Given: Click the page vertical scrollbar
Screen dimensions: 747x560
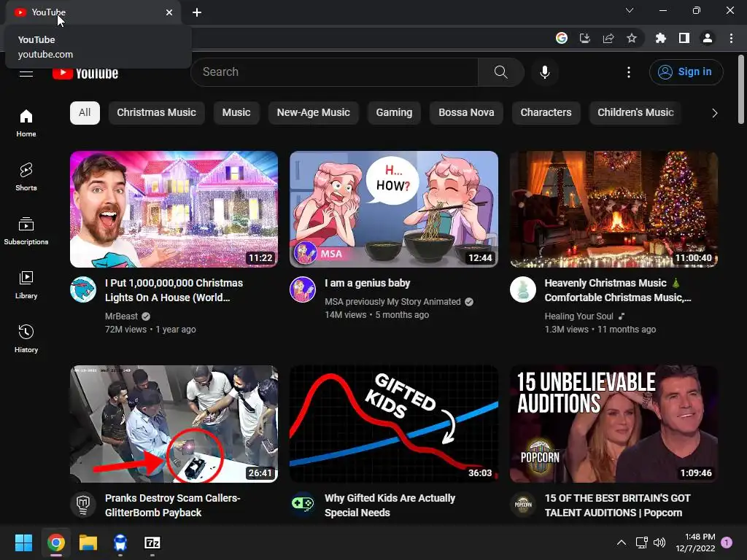Looking at the screenshot, I should coord(741,90).
